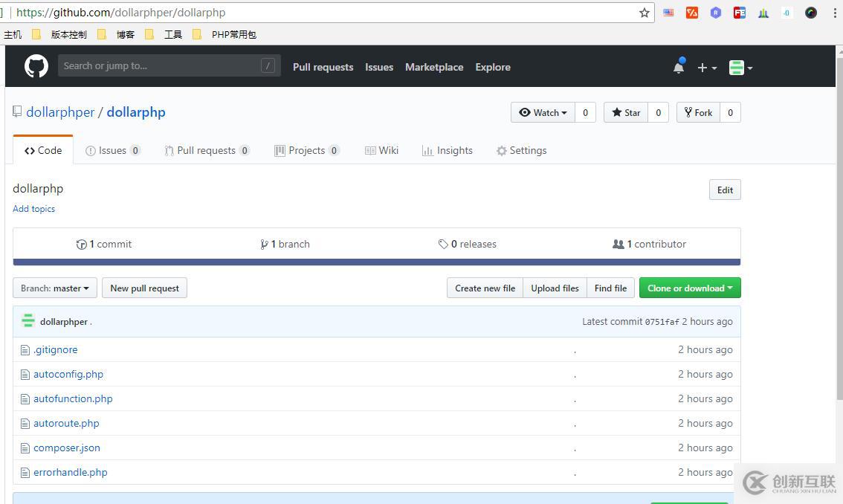Open the 工具 bookmark folder

pos(164,34)
